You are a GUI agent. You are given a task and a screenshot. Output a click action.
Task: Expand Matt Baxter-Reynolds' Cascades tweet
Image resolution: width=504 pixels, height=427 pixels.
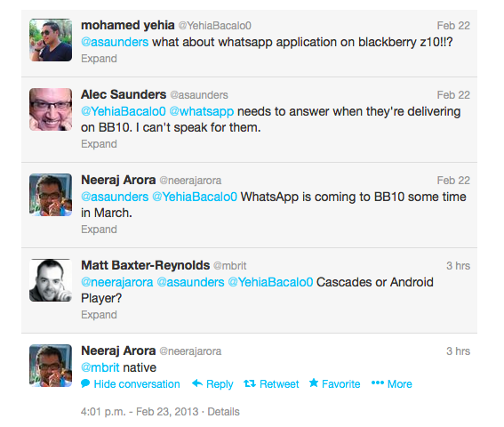click(x=99, y=315)
